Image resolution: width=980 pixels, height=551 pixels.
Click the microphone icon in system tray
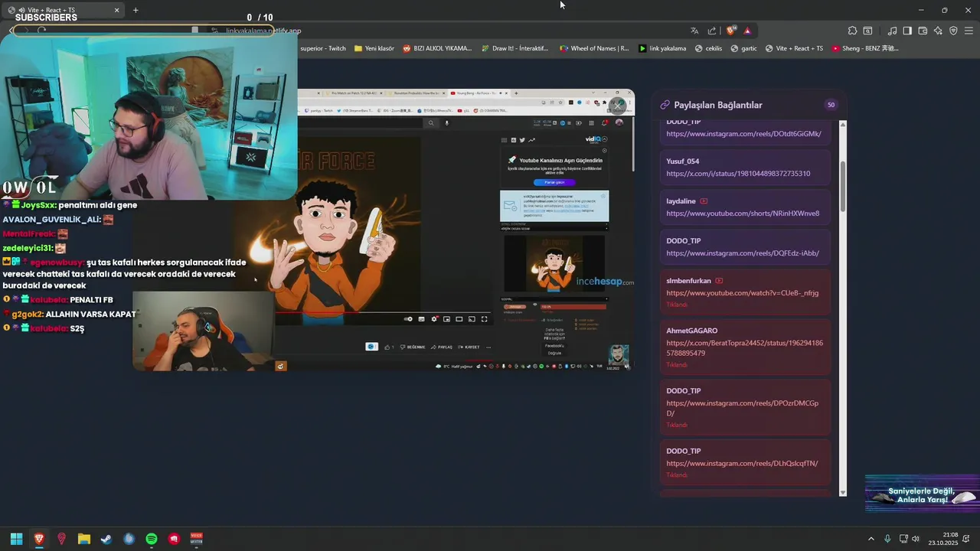(887, 540)
